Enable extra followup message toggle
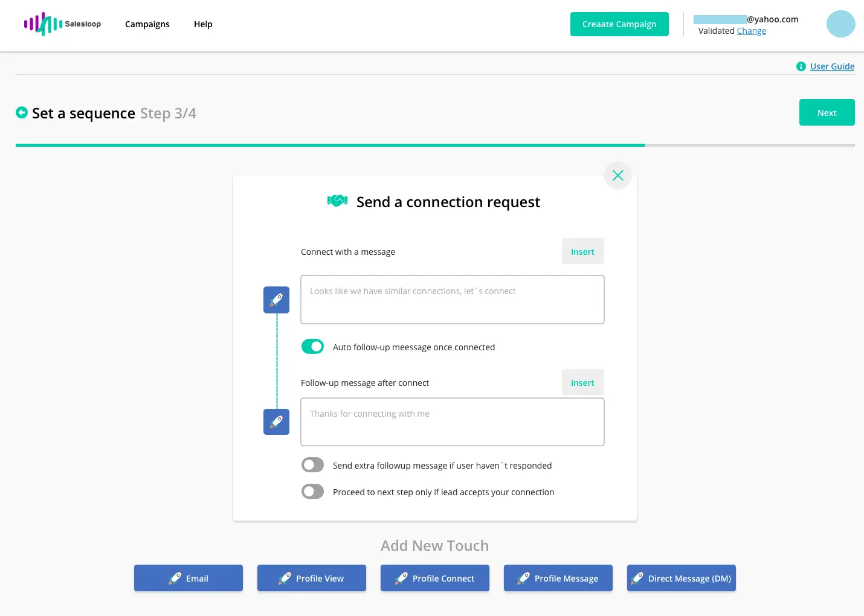The image size is (864, 616). tap(312, 464)
